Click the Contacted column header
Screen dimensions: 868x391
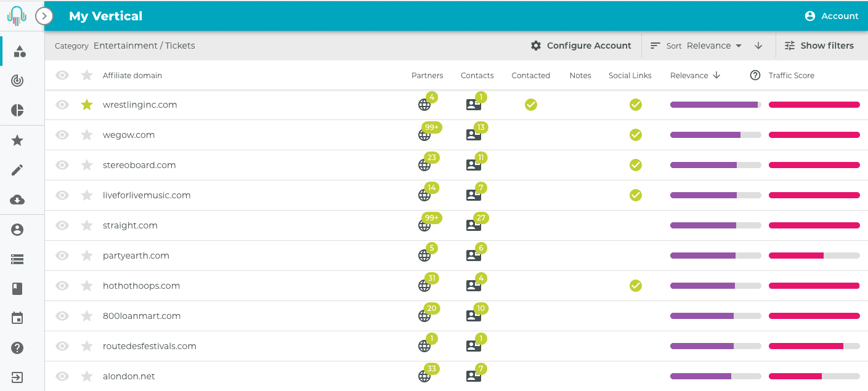pos(531,75)
